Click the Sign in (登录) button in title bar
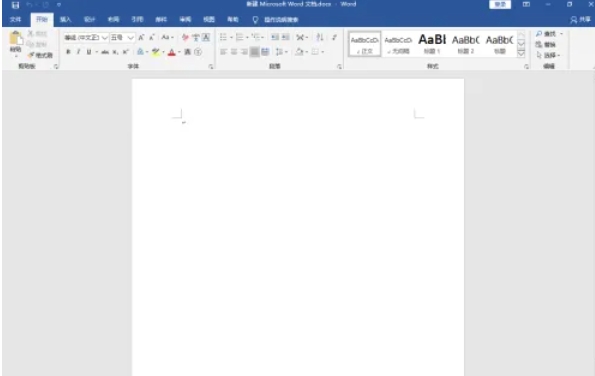 [500, 5]
